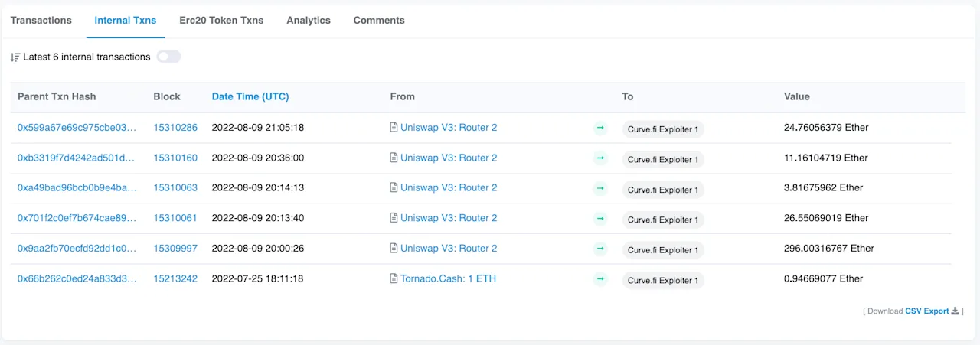Click the Parent Txn Hash column header
Screen dimensions: 980x345
pyautogui.click(x=57, y=96)
